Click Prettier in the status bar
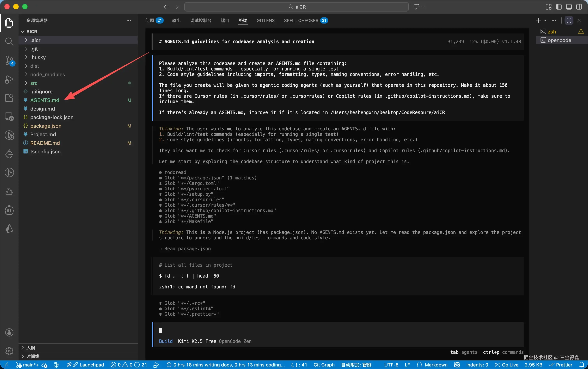Image resolution: width=588 pixels, height=369 pixels. click(x=561, y=365)
